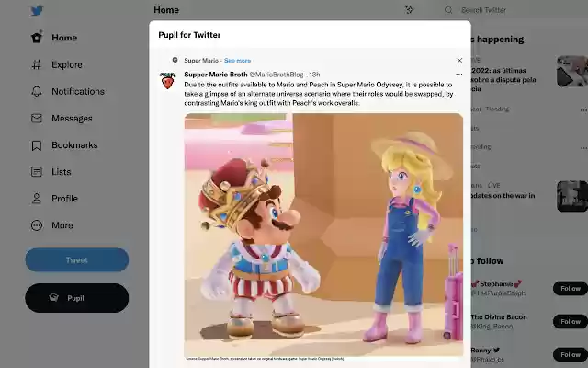This screenshot has width=588, height=368.
Task: Click the Top Tweets sparkle icon
Action: (x=410, y=10)
